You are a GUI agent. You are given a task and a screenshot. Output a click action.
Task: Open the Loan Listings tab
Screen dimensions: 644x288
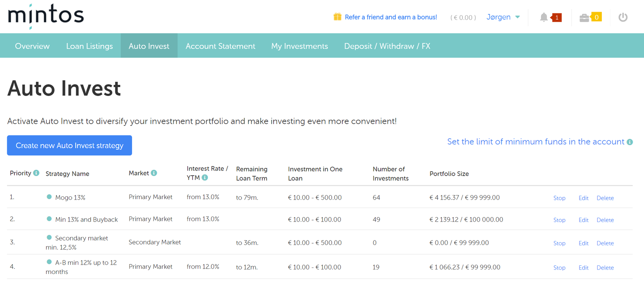tap(89, 46)
